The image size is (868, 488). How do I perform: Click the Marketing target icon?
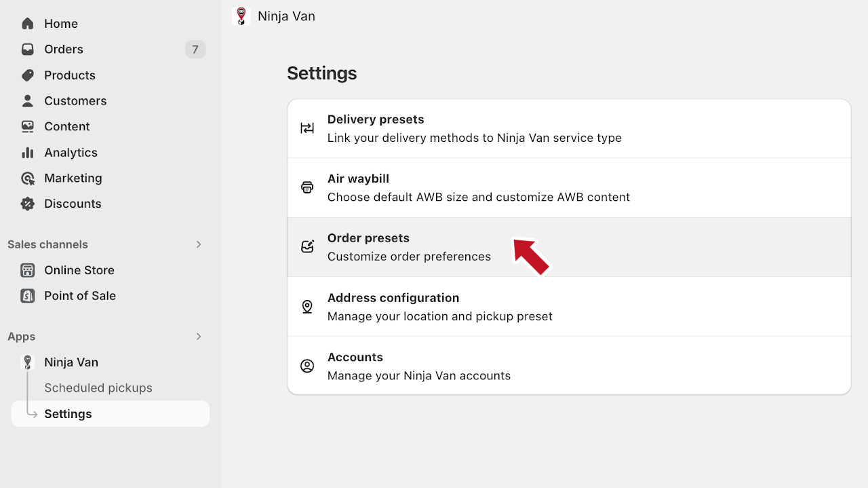(28, 179)
